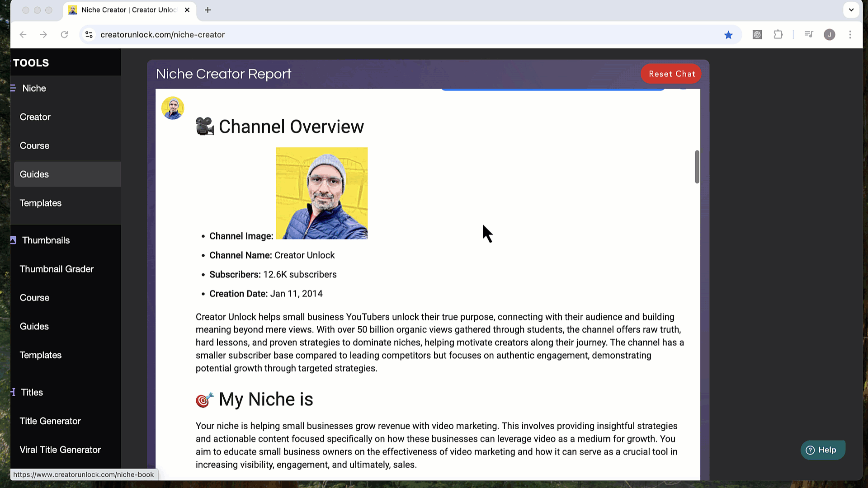Click the browser forward arrow
This screenshot has width=868, height=488.
pos(43,35)
